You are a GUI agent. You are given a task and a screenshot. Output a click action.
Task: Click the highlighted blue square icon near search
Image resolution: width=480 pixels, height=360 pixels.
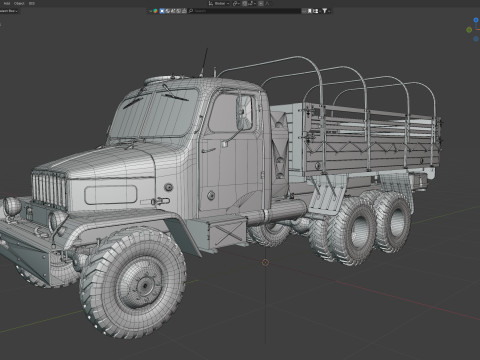point(162,11)
